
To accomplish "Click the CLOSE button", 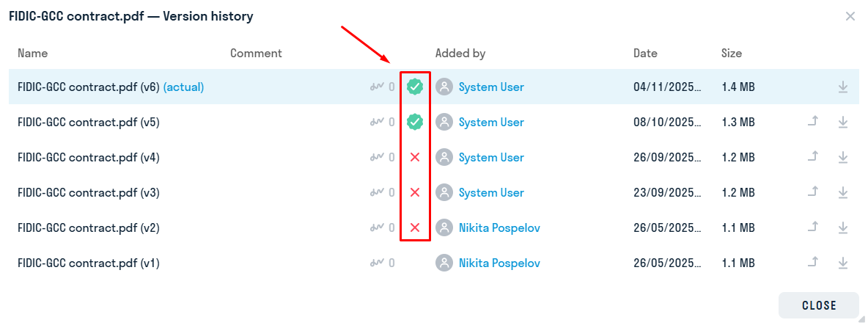I will (x=819, y=305).
